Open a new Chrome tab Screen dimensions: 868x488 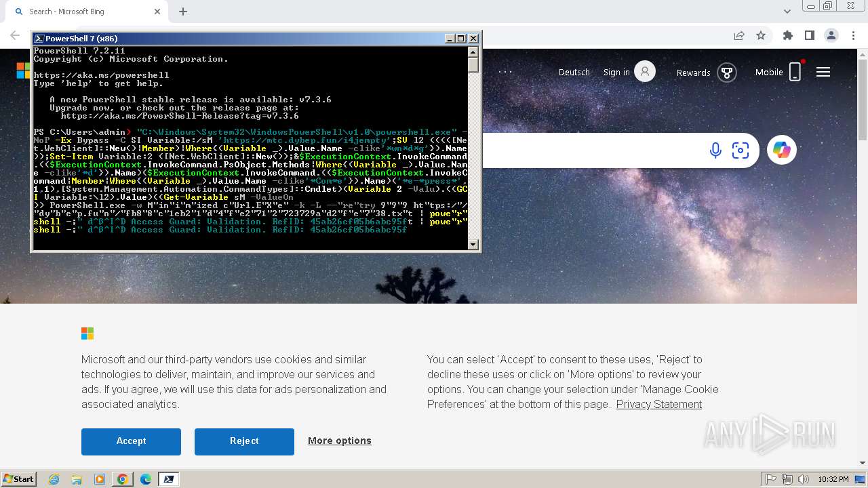(183, 12)
